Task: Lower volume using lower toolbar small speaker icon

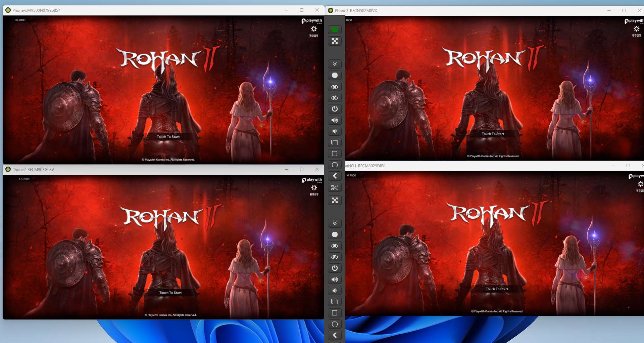Action: click(335, 291)
